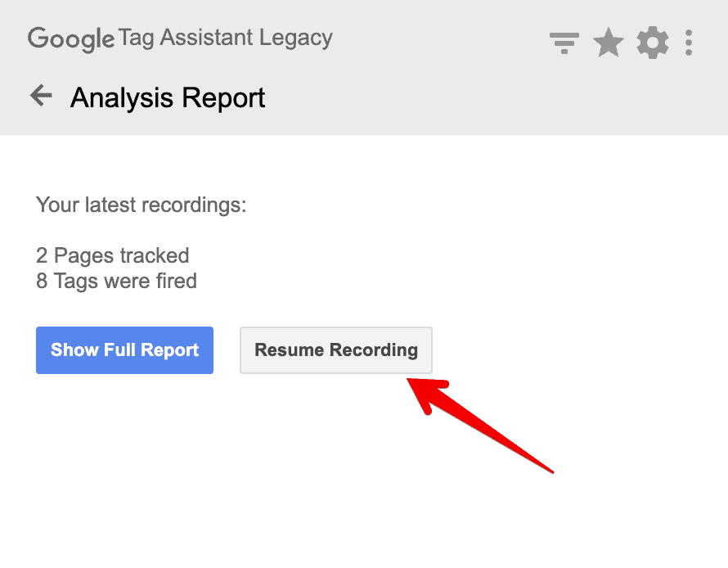Viewport: 728px width, 568px height.
Task: Click the Google logo
Action: (70, 38)
